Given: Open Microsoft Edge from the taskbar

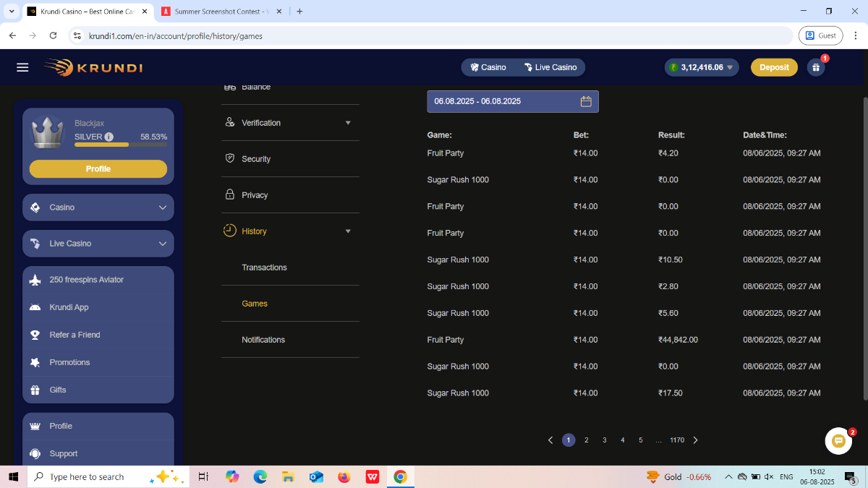Looking at the screenshot, I should [x=260, y=477].
